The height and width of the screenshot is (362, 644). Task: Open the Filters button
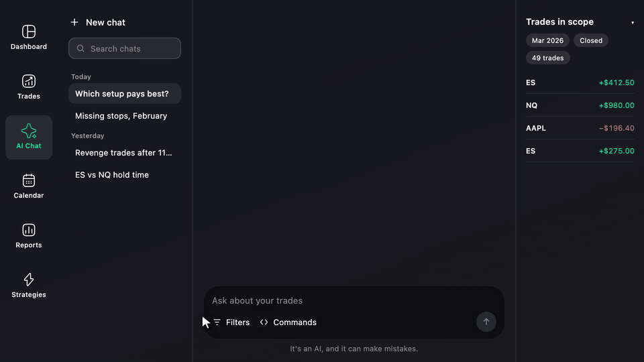click(231, 322)
